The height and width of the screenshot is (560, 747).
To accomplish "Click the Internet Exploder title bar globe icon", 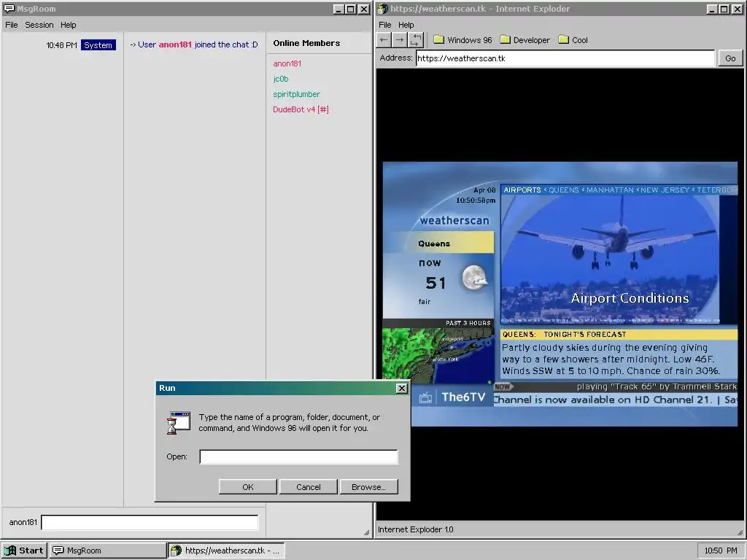I will point(382,9).
